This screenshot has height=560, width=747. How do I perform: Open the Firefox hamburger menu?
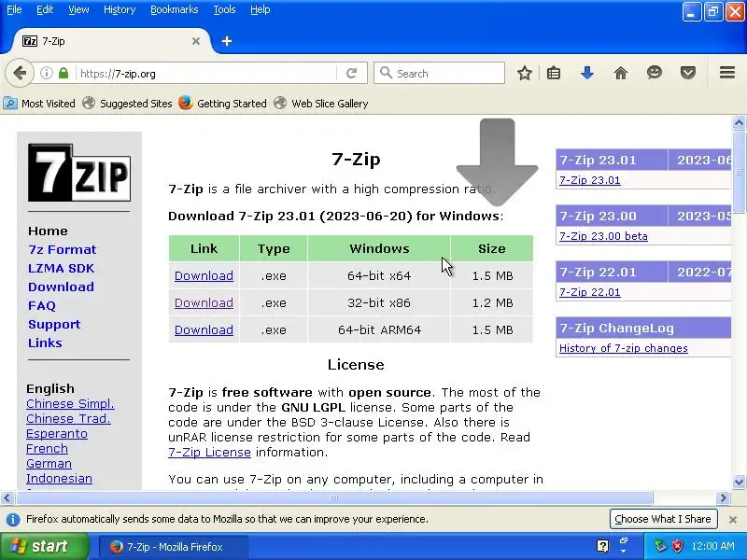coord(727,73)
